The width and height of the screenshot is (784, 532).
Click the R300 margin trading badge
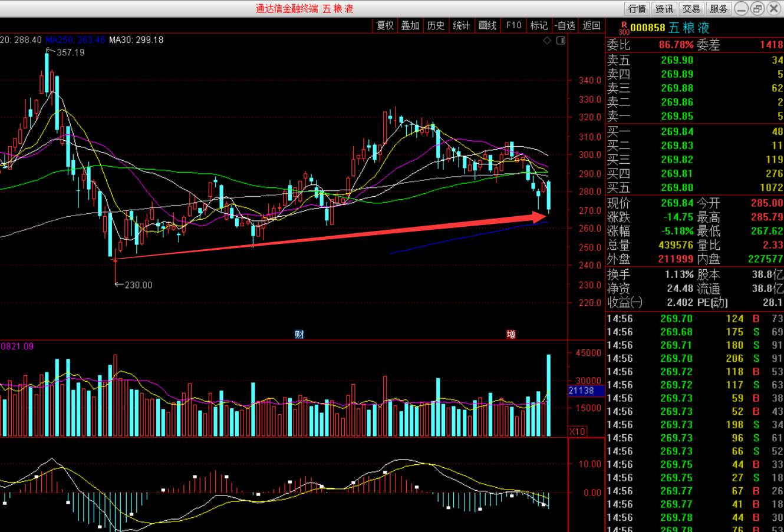tap(624, 28)
